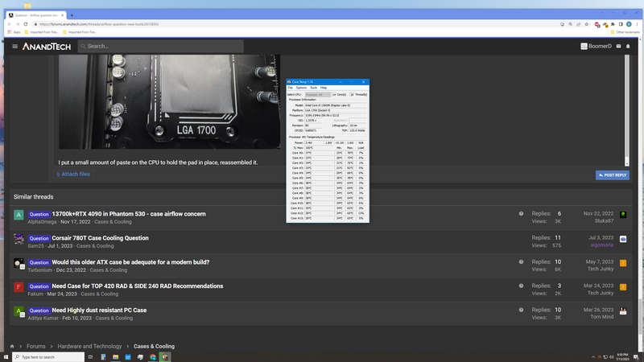
Task: Reload the page with the refresh icon
Action: 26,24
